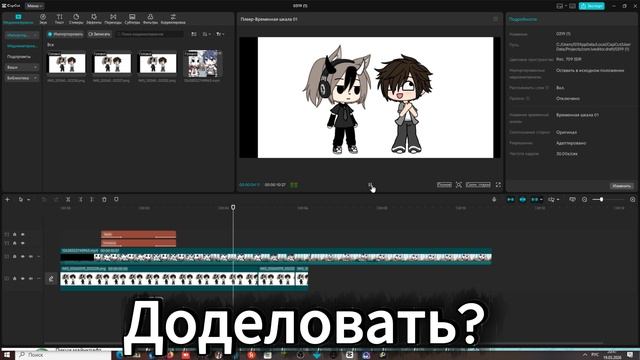Click the main track cover edit icon

[51, 279]
